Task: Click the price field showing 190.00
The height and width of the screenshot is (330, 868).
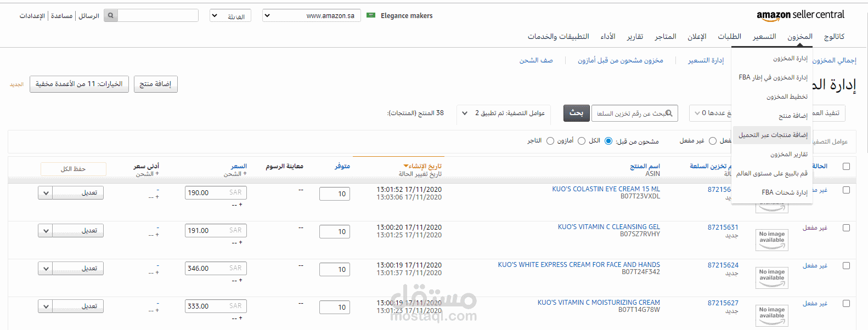Action: (x=216, y=193)
